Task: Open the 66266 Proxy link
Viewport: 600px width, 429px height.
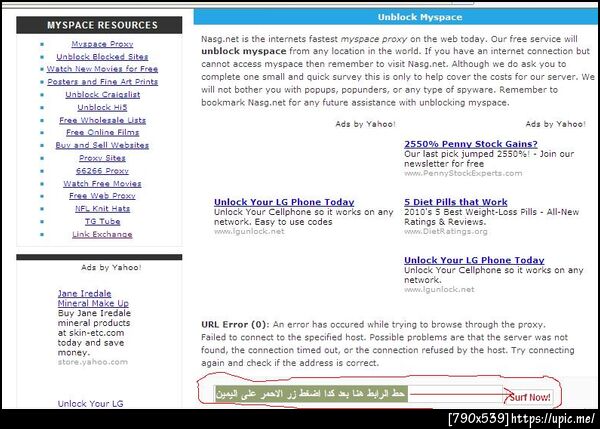Action: point(102,171)
